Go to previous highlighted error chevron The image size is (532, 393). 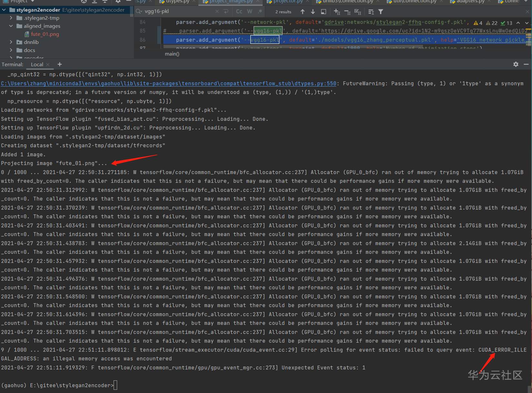tap(518, 23)
